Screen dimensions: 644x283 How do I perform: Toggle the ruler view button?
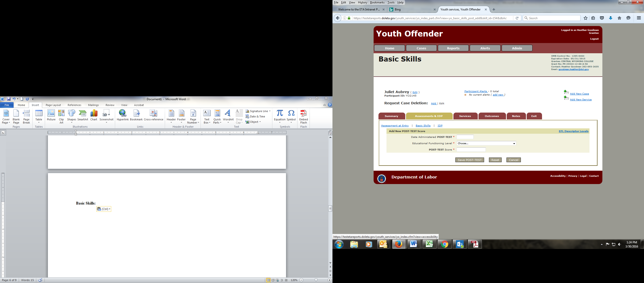tap(330, 133)
